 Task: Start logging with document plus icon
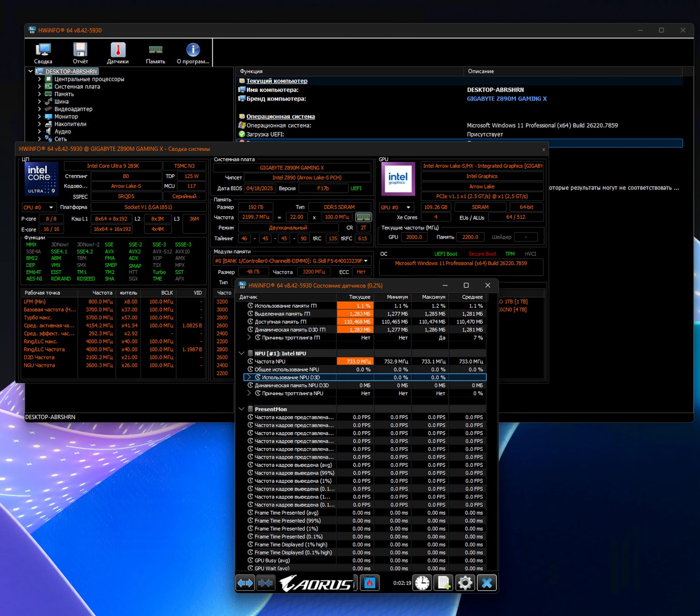coord(443,583)
